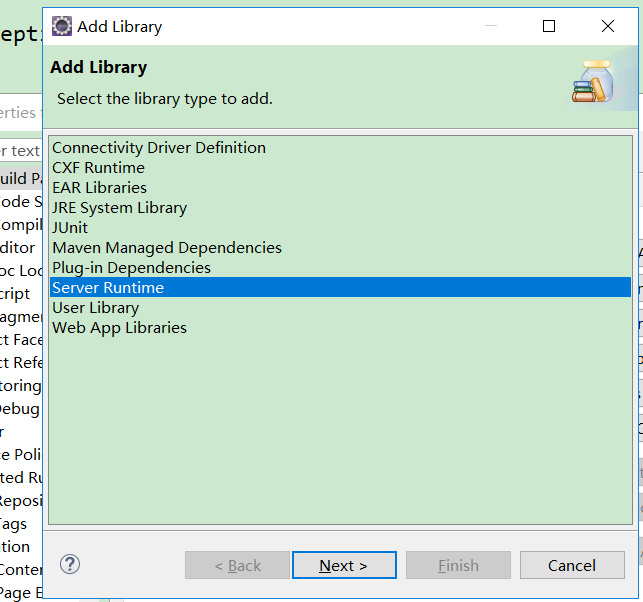This screenshot has height=602, width=643.
Task: Close the Add Library dialog
Action: [608, 26]
